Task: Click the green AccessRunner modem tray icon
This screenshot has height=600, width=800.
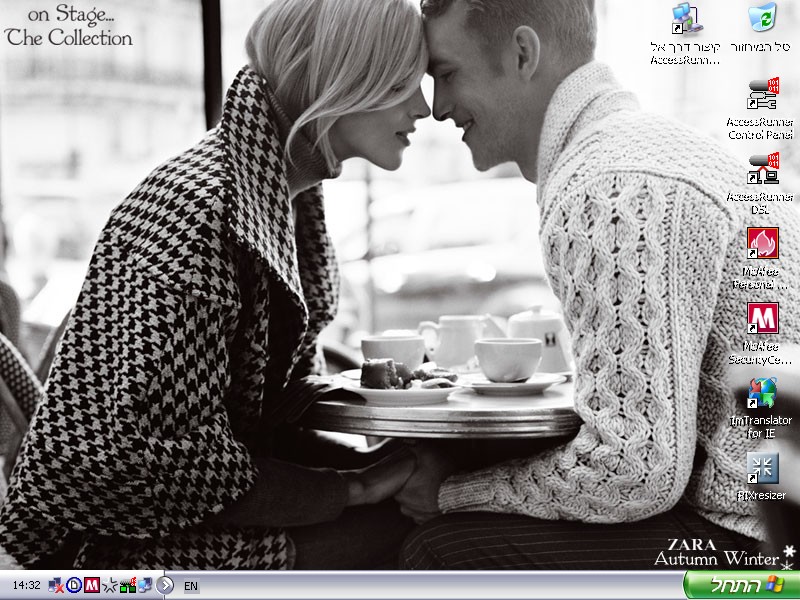Action: (127, 585)
